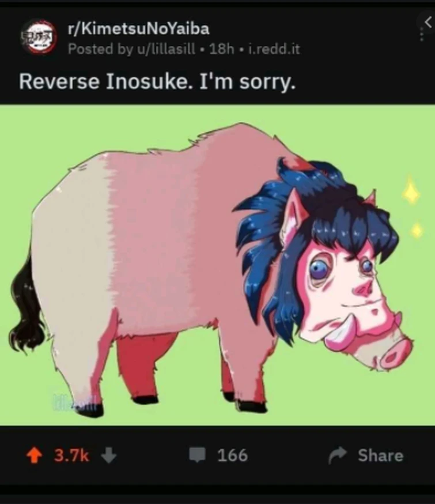The height and width of the screenshot is (504, 435).
Task: Upvote the Reverse Inosuke post
Action: 34,456
